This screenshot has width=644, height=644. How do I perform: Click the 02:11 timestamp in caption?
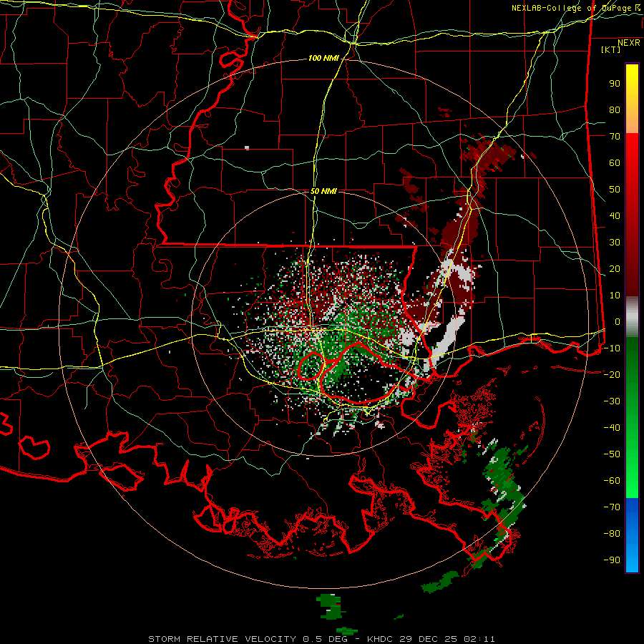tap(479, 639)
